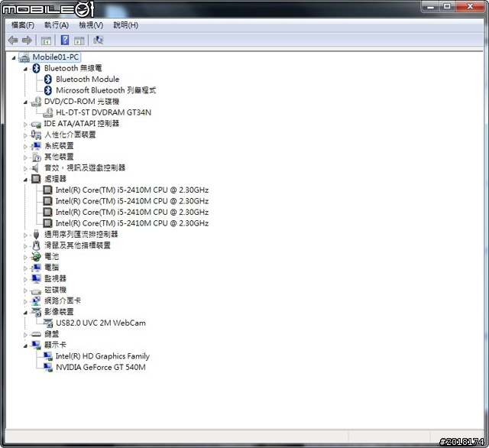Expand the IDE ATA/ATAPI 控制器 category
This screenshot has height=448, width=489.
coord(25,124)
